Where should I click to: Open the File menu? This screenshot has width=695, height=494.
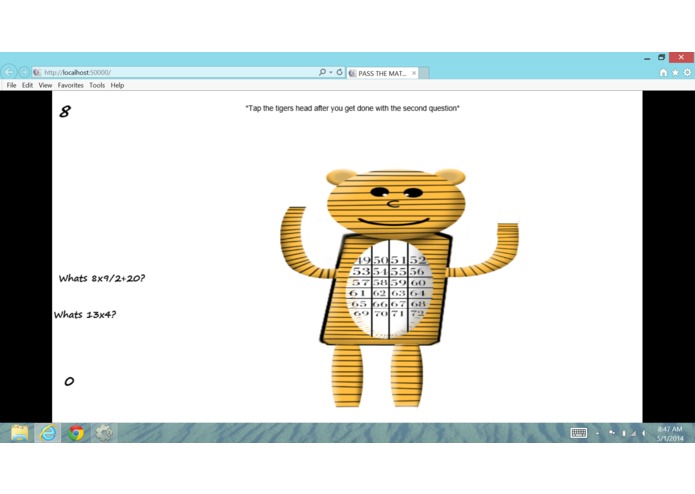click(12, 85)
